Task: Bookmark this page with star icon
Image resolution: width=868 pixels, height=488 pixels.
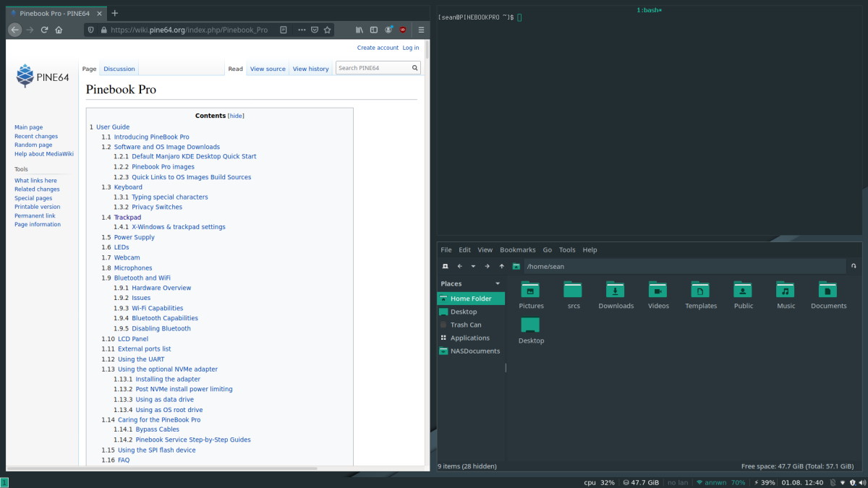Action: 328,30
